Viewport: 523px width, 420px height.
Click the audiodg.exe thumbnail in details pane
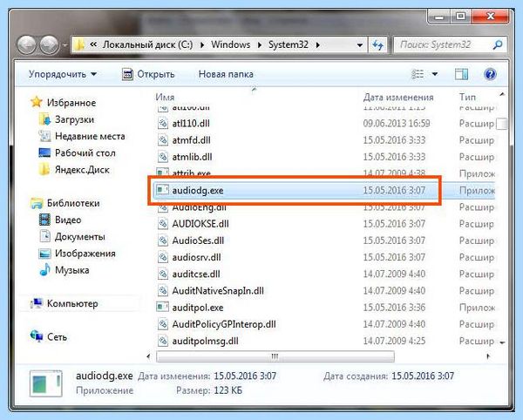click(45, 383)
